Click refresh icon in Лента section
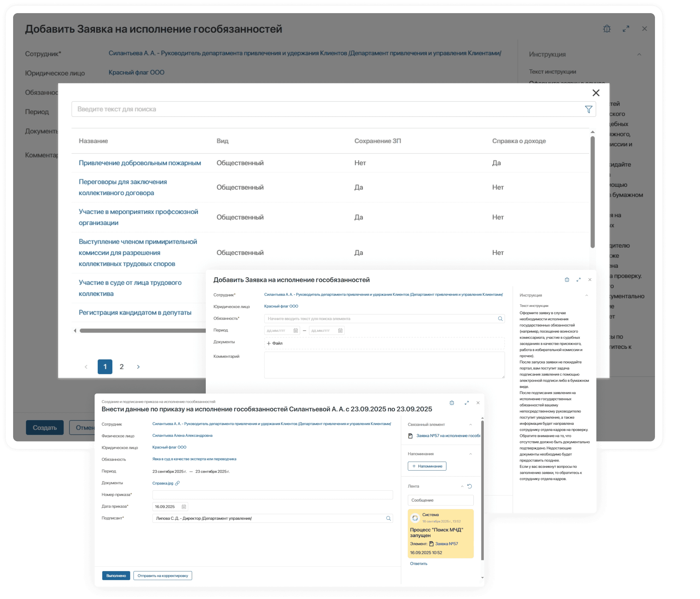The image size is (700, 599). 469,486
